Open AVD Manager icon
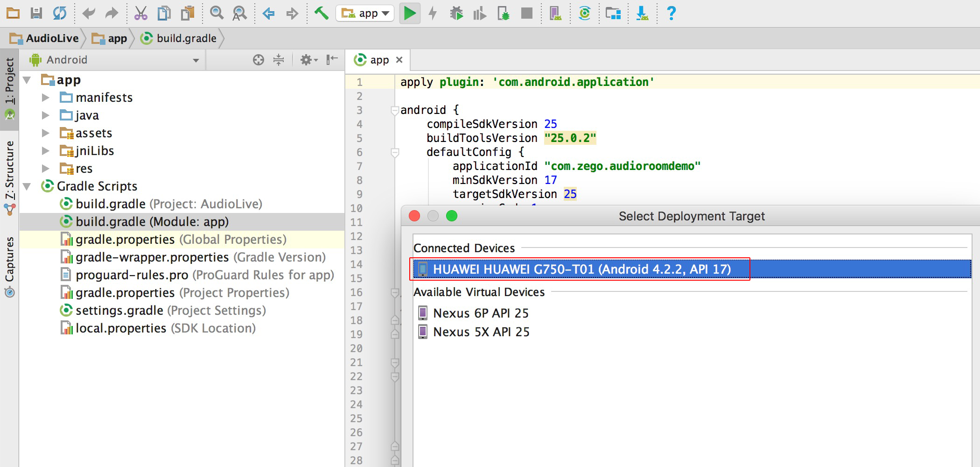The image size is (980, 467). (555, 13)
